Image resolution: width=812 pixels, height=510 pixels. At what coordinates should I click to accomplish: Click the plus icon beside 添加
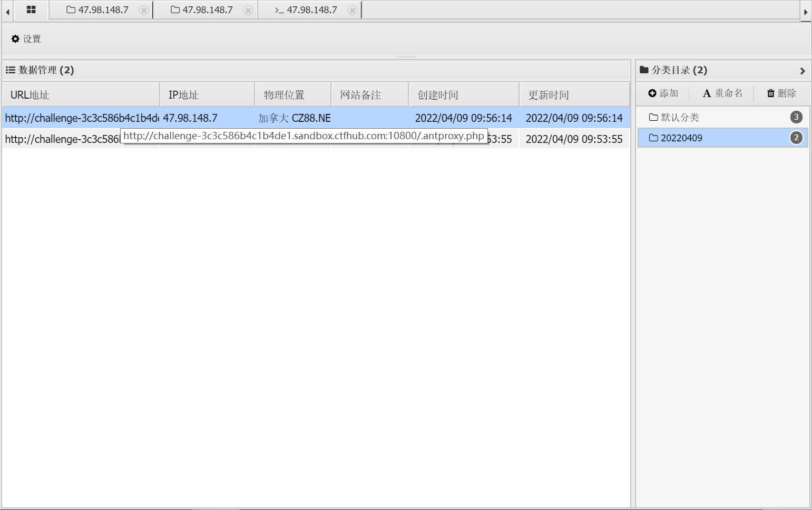click(x=651, y=93)
